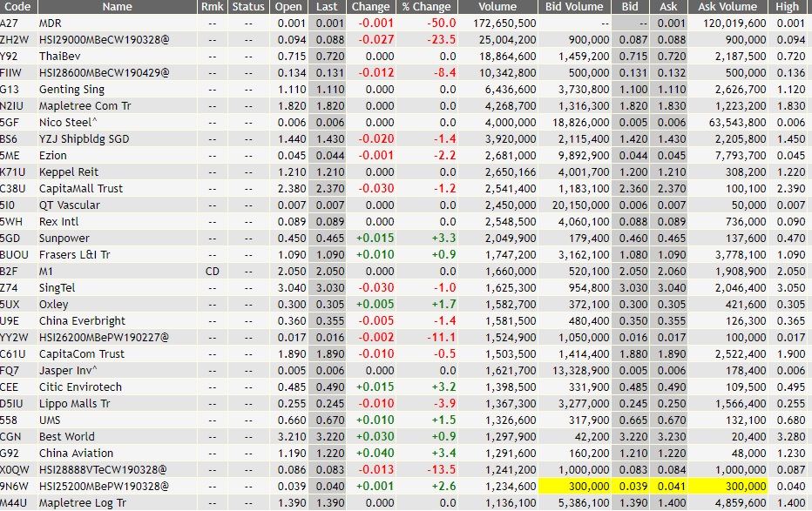
Task: Sort by Open column header
Action: point(288,7)
